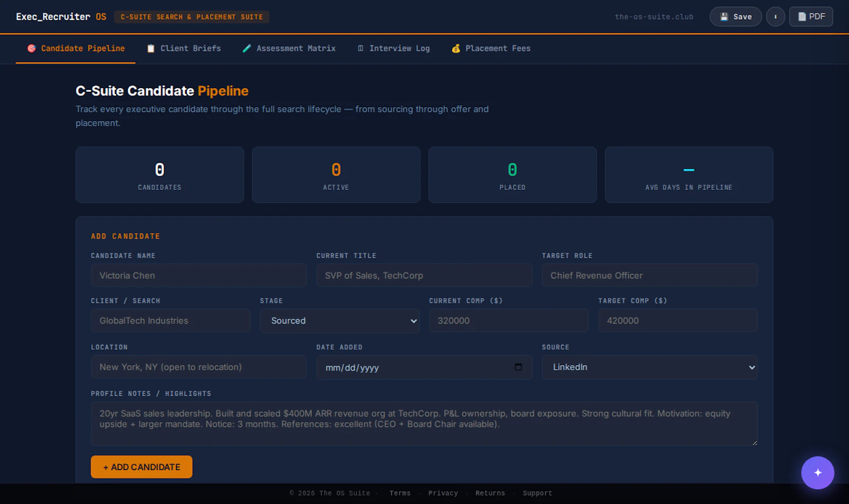
Task: Click the Current Title input field
Action: (x=424, y=275)
